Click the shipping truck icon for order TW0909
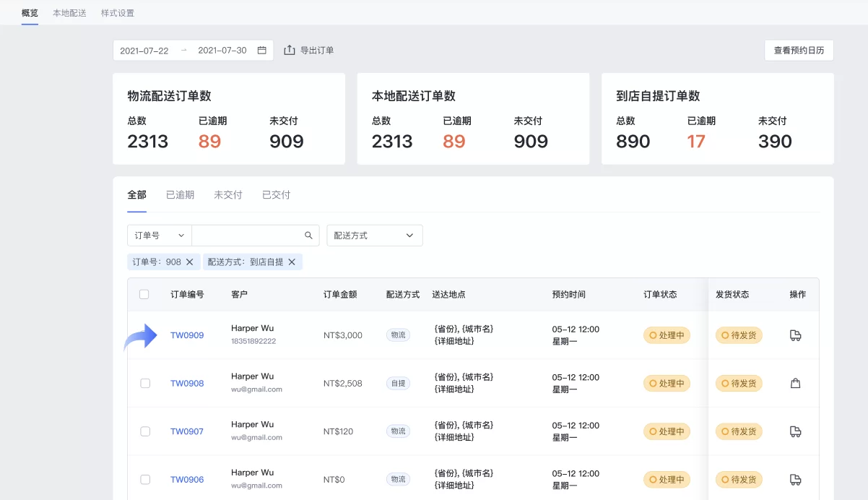Viewport: 868px width, 500px height. point(796,335)
